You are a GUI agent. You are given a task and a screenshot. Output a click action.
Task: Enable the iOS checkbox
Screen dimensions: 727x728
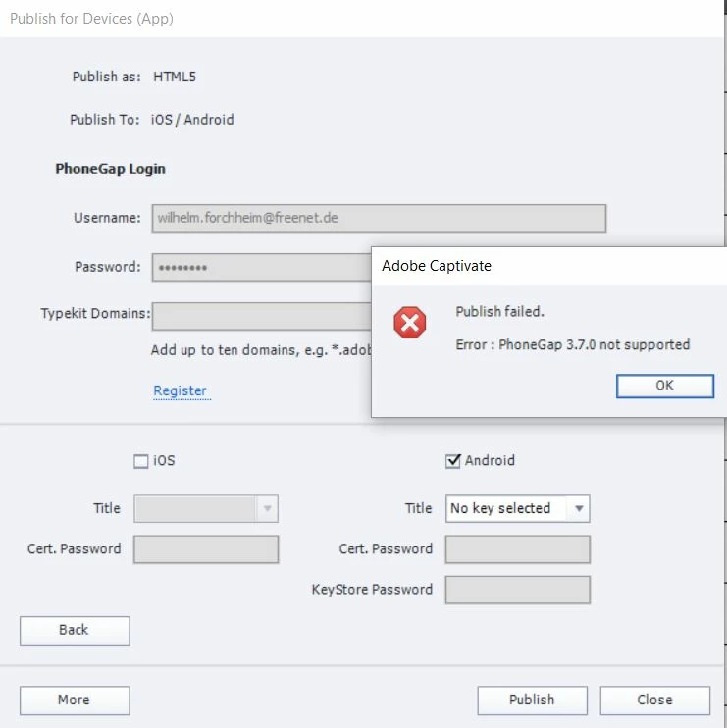click(140, 461)
